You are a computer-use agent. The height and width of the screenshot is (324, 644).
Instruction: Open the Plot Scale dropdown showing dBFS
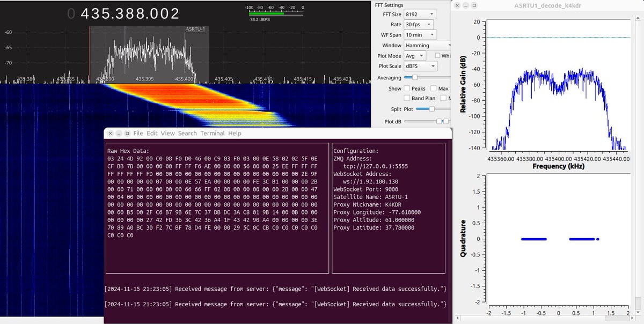(x=420, y=67)
